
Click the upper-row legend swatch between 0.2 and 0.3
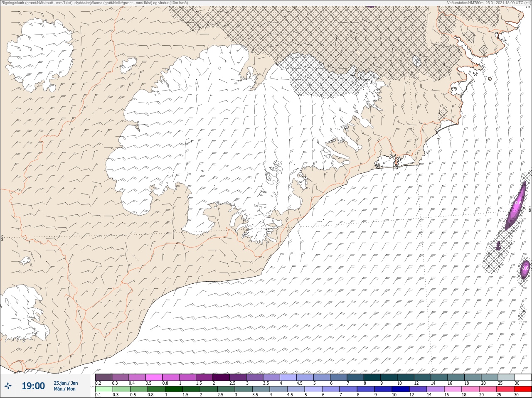point(103,377)
